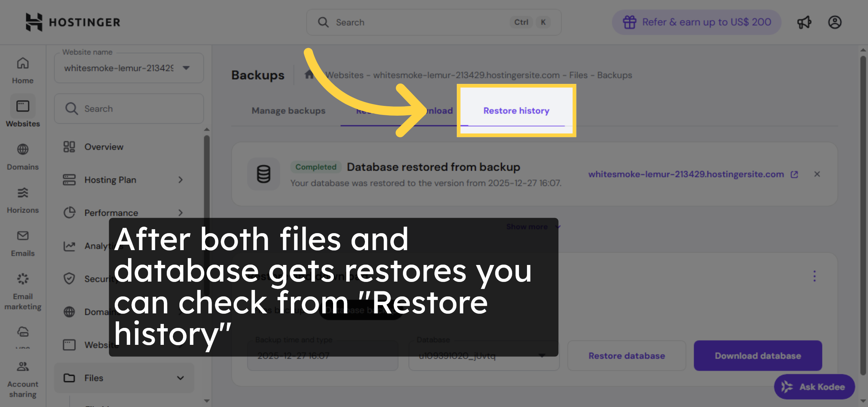Open site via the external link icon
Screen dimensions: 868x407
(x=794, y=174)
